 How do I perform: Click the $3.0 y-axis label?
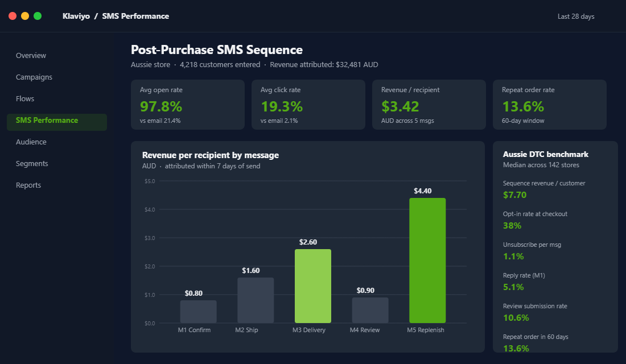click(x=150, y=238)
